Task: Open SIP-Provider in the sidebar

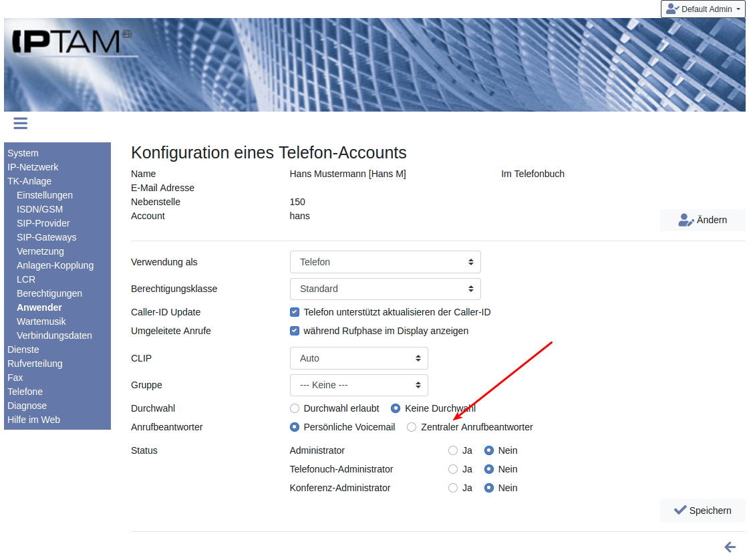Action: coord(43,223)
